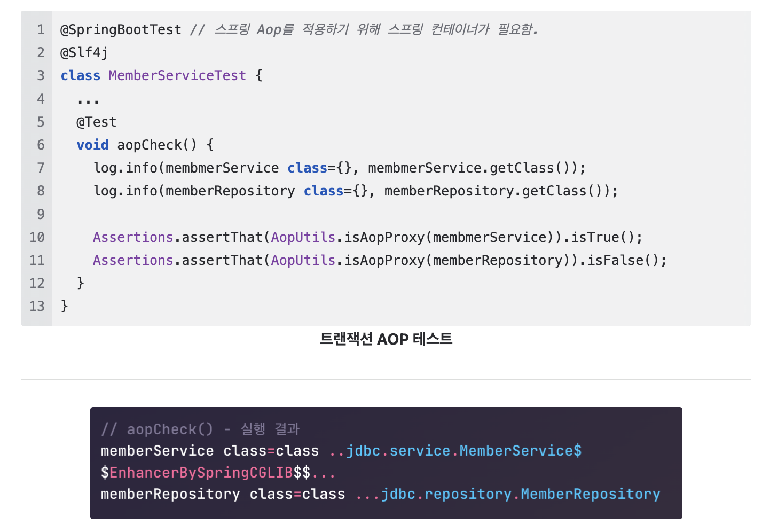Viewport: 770px width, 532px height.
Task: Click the caption 트랜잭션 AOP 테스트
Action: 386,339
